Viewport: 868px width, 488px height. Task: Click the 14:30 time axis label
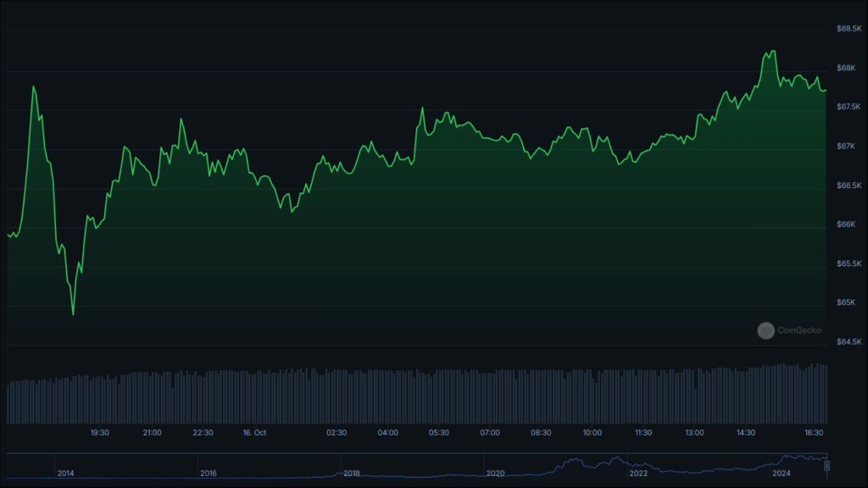pos(746,433)
